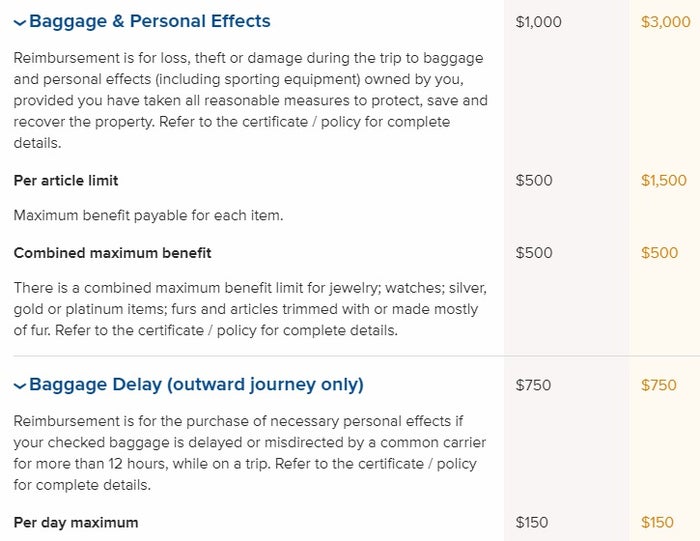Click the Baggage & Personal Effects heading
The image size is (700, 541).
[x=150, y=21]
